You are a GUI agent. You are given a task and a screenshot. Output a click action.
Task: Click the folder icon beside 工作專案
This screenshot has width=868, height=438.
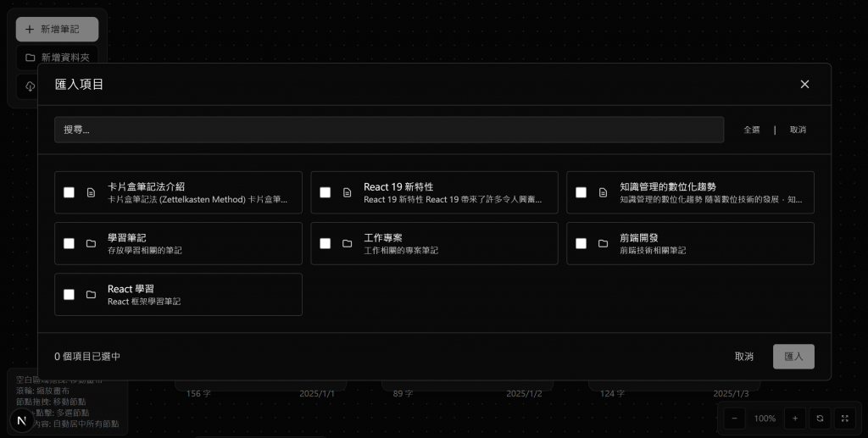347,243
